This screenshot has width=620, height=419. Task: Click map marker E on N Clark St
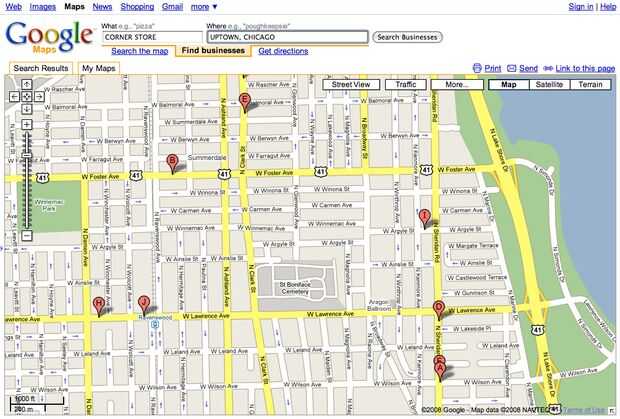click(x=245, y=102)
